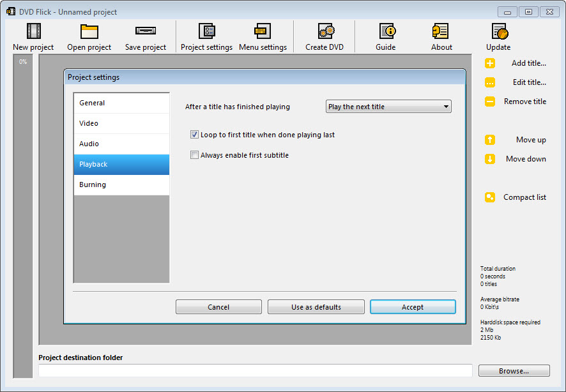Select the Playback settings tab
The width and height of the screenshot is (566, 392).
121,165
